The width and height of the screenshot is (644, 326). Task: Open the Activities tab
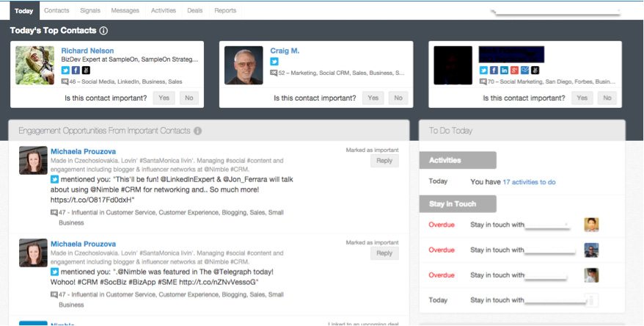164,11
